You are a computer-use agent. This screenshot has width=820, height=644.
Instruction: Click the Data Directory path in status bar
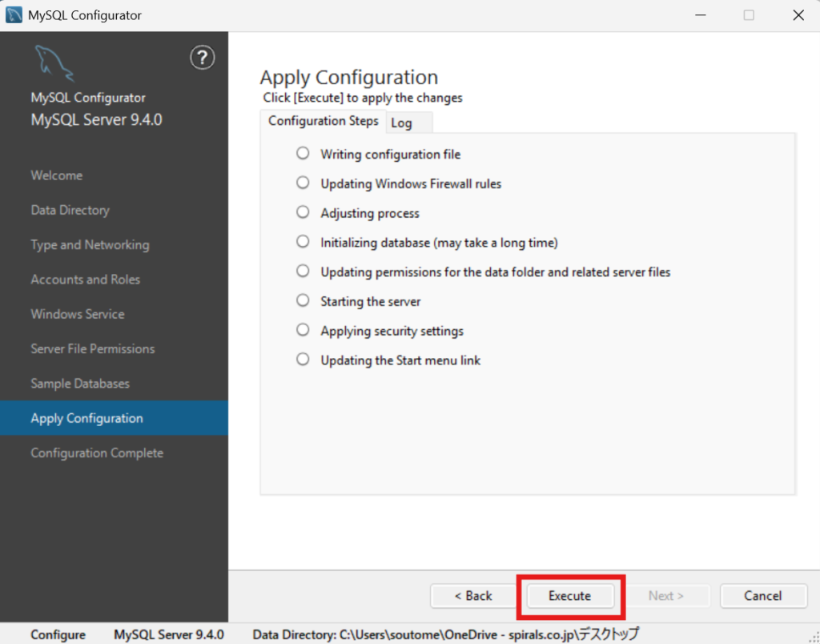coord(445,634)
